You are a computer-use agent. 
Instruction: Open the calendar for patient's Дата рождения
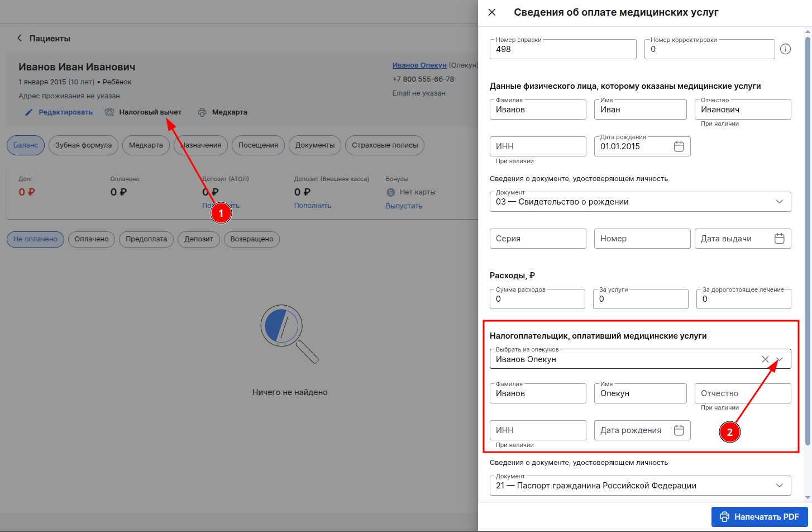coord(679,146)
